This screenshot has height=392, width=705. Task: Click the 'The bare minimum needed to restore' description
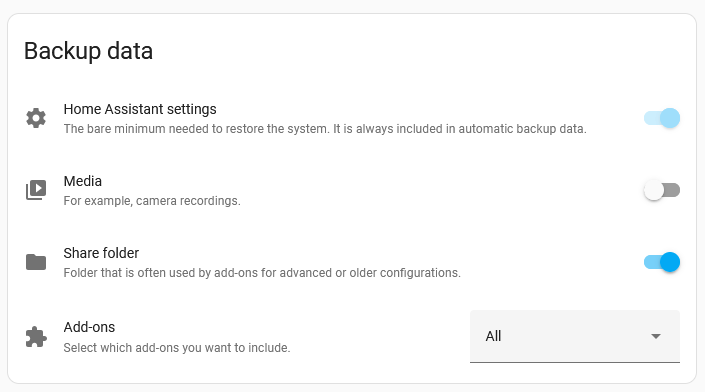325,129
